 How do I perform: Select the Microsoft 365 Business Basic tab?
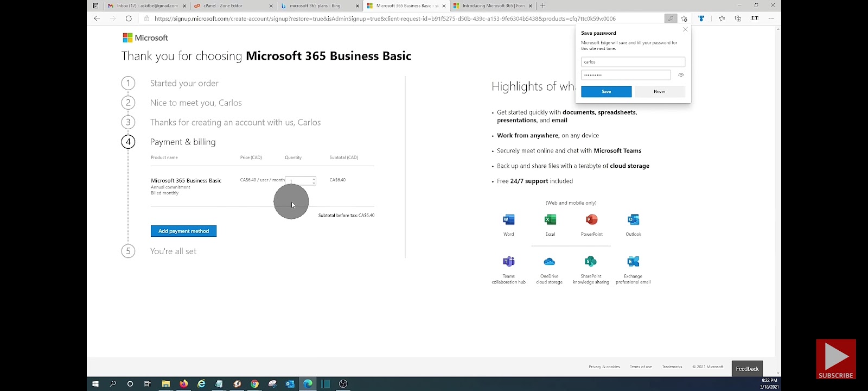[x=406, y=6]
